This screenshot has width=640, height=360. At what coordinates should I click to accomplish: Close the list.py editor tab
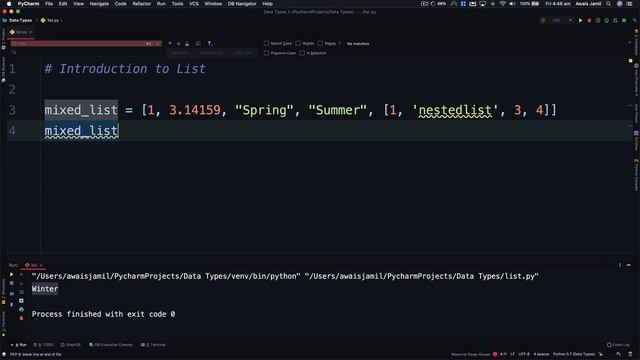(x=31, y=32)
